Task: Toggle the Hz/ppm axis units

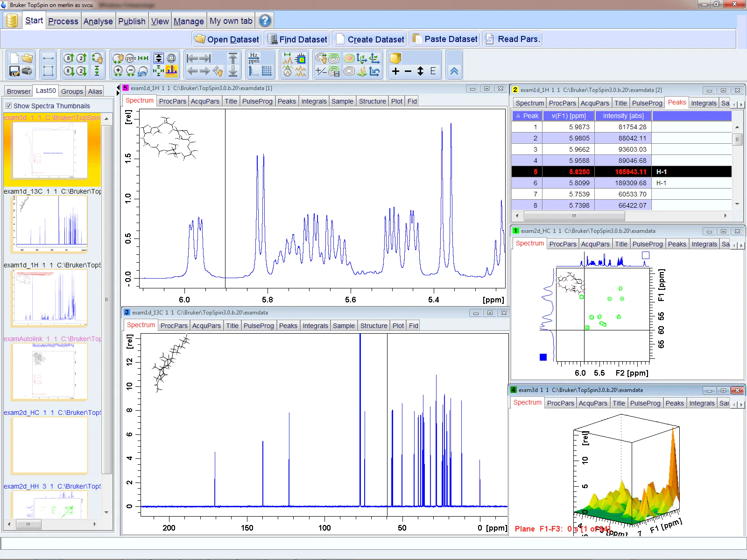Action: click(254, 58)
